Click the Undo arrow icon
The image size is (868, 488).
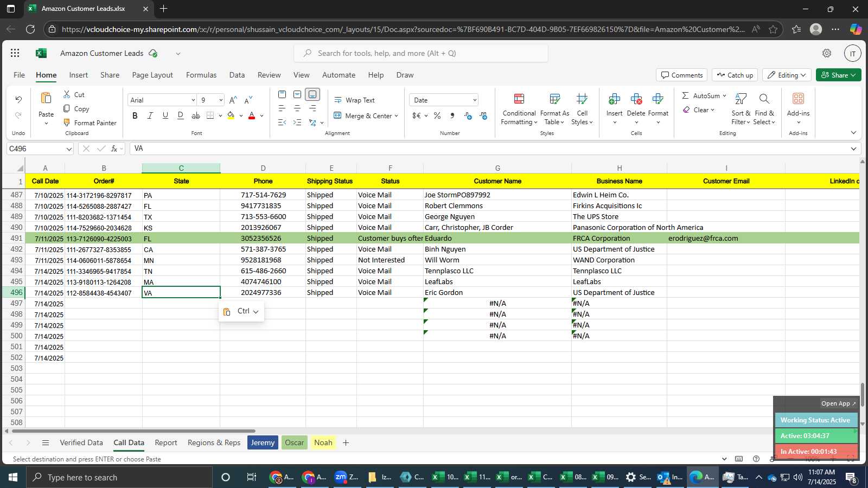coord(18,99)
